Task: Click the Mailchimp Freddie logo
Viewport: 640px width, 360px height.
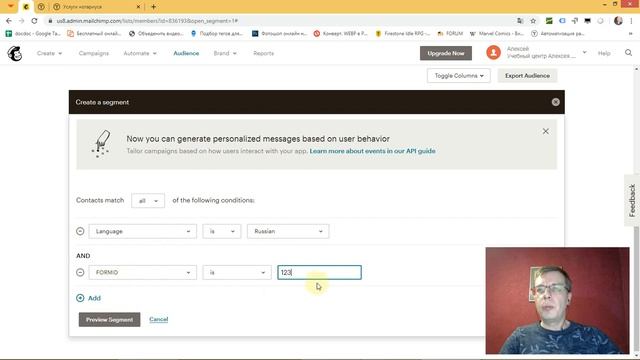Action: pos(15,53)
